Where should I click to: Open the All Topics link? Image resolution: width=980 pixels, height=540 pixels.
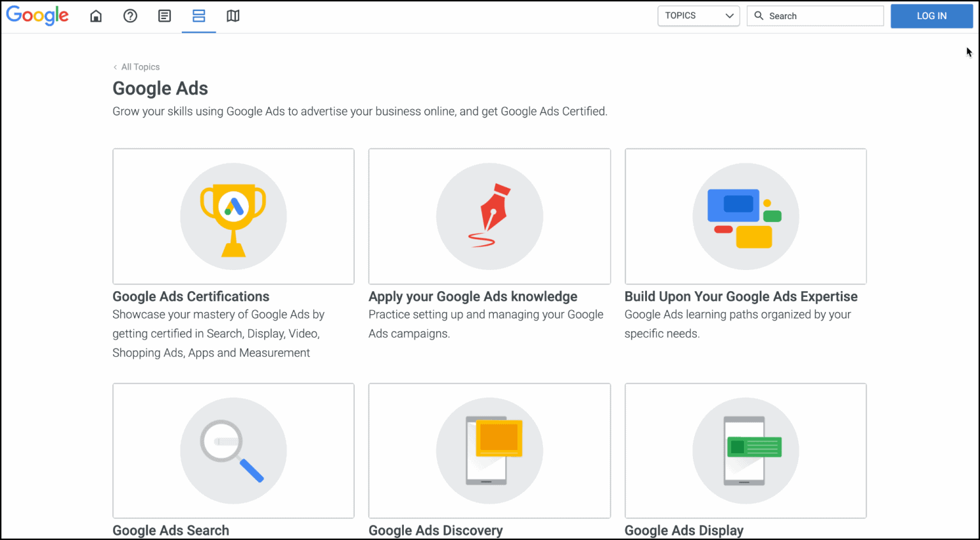[140, 66]
